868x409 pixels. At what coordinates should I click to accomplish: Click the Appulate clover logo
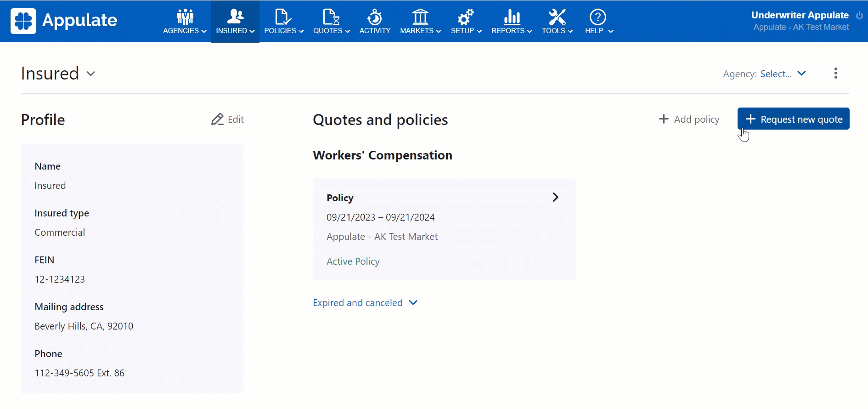click(x=23, y=21)
